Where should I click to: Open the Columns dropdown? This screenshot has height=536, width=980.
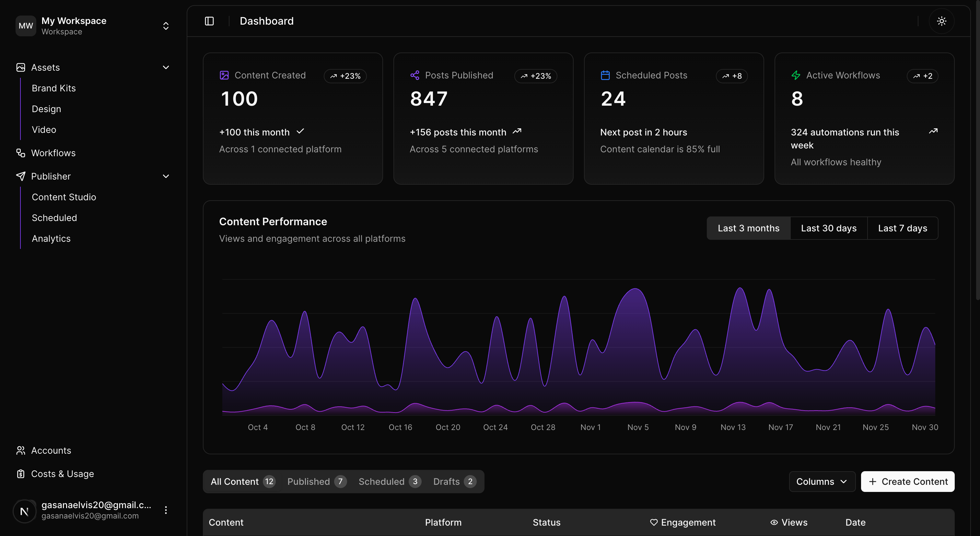(x=822, y=481)
